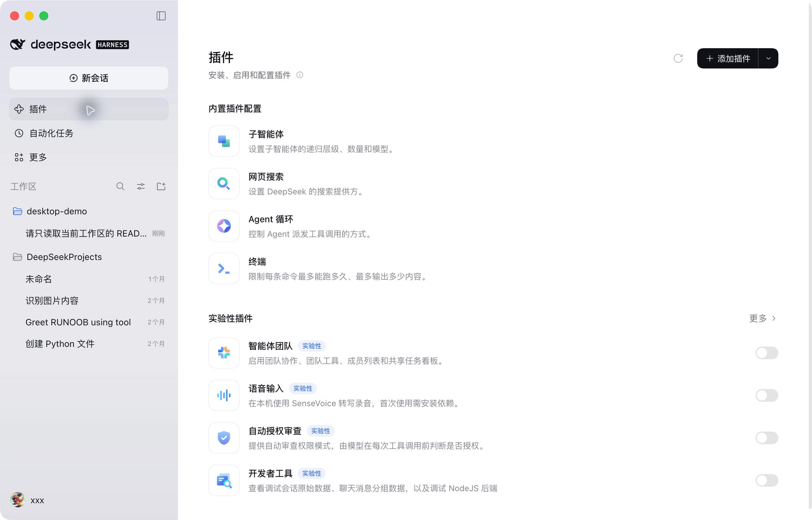Click the info icon beside plugin subtitle
This screenshot has width=812, height=520.
click(x=300, y=75)
